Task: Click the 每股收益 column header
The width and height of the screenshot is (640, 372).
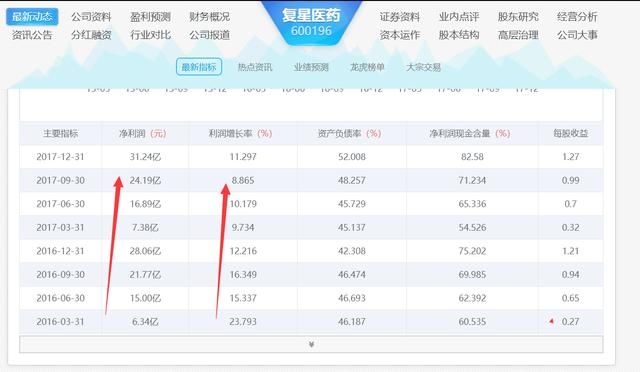Action: pos(571,133)
